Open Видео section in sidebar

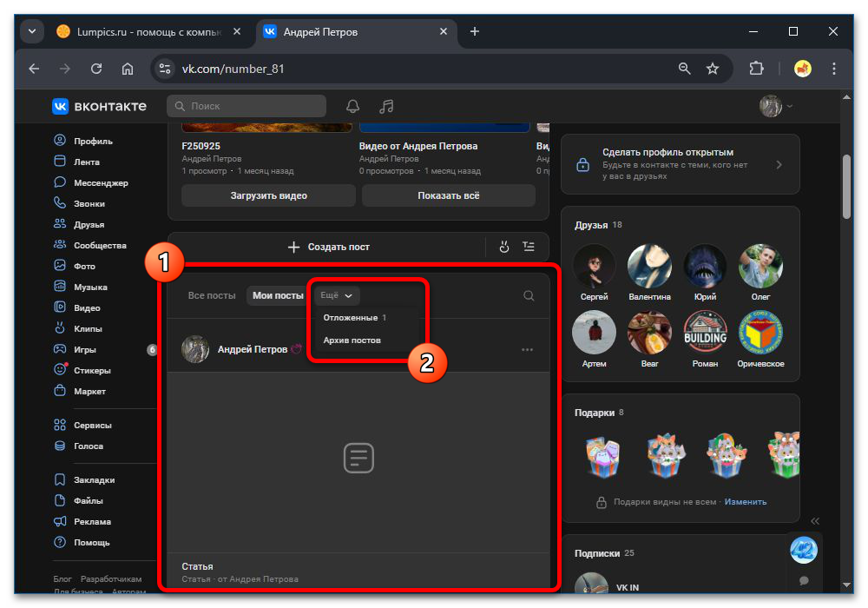(x=77, y=307)
